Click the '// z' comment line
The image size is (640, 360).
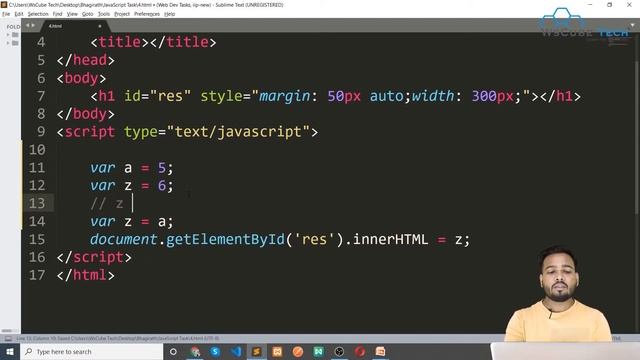[107, 203]
